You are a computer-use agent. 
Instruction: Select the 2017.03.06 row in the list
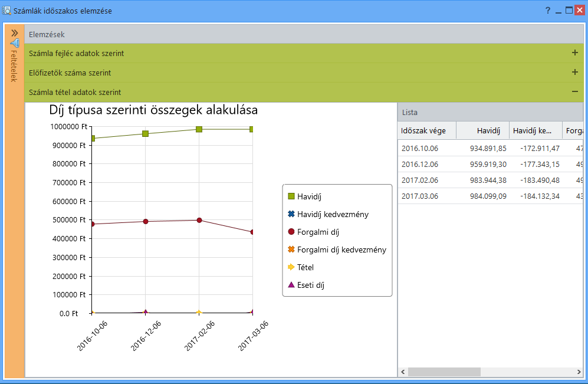(x=491, y=196)
